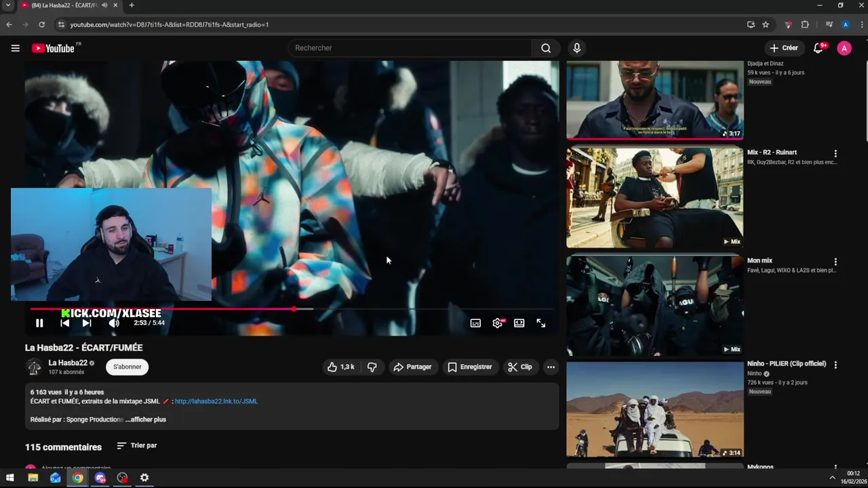
Task: Click the Rechercher search field
Action: tap(410, 48)
